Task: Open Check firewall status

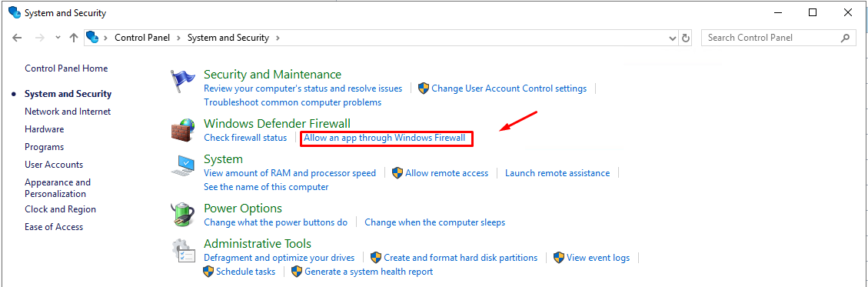Action: tap(245, 138)
